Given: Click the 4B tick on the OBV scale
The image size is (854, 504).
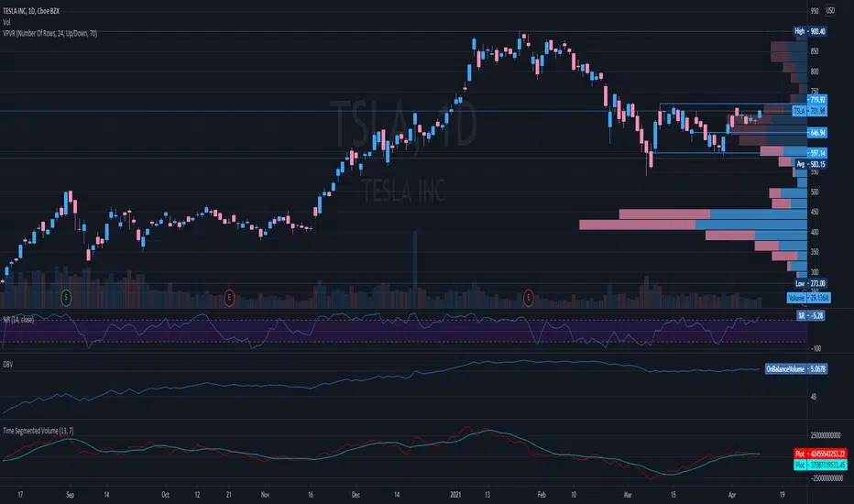Looking at the screenshot, I should [x=813, y=397].
